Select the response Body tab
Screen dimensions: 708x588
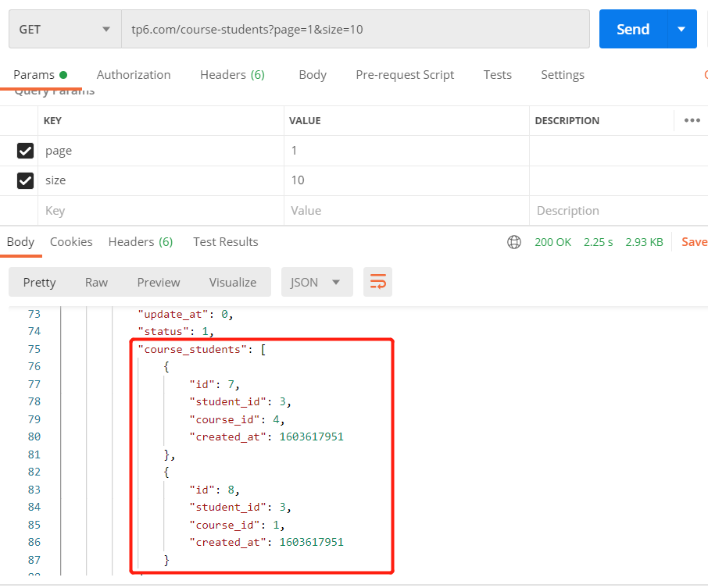point(21,242)
